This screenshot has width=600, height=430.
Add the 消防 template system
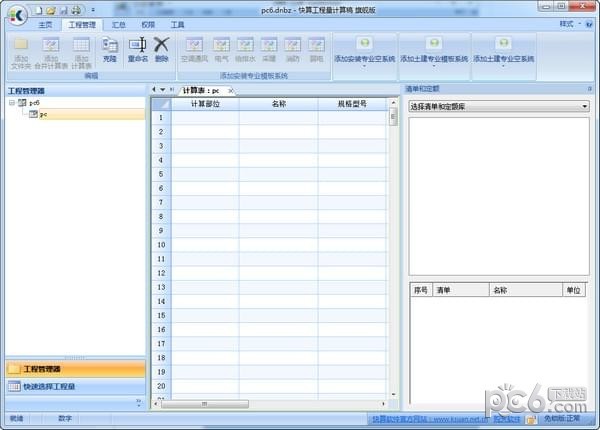pyautogui.click(x=293, y=50)
